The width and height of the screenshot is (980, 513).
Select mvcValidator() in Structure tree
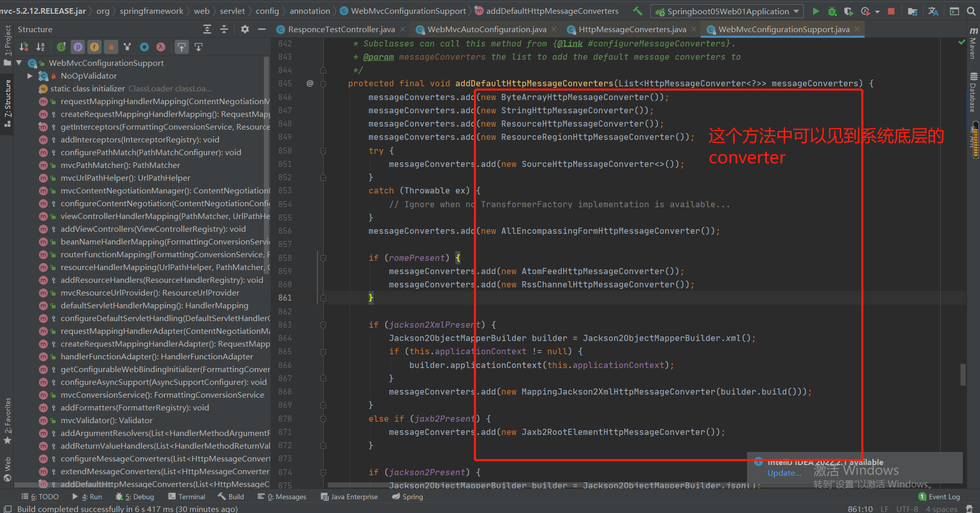click(x=106, y=420)
